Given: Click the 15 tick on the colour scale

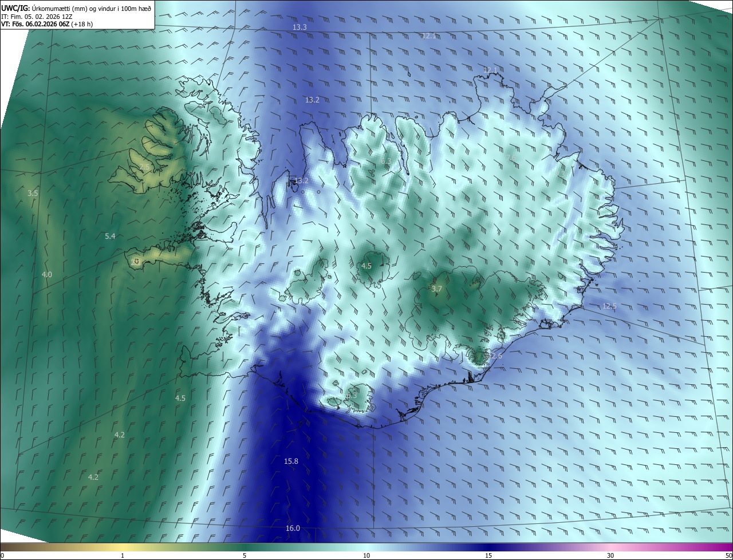Looking at the screenshot, I should (x=488, y=556).
